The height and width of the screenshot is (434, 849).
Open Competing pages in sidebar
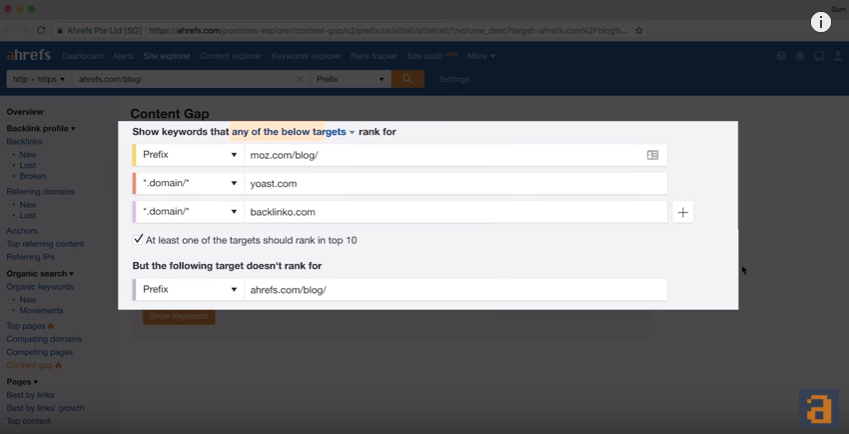tap(40, 352)
